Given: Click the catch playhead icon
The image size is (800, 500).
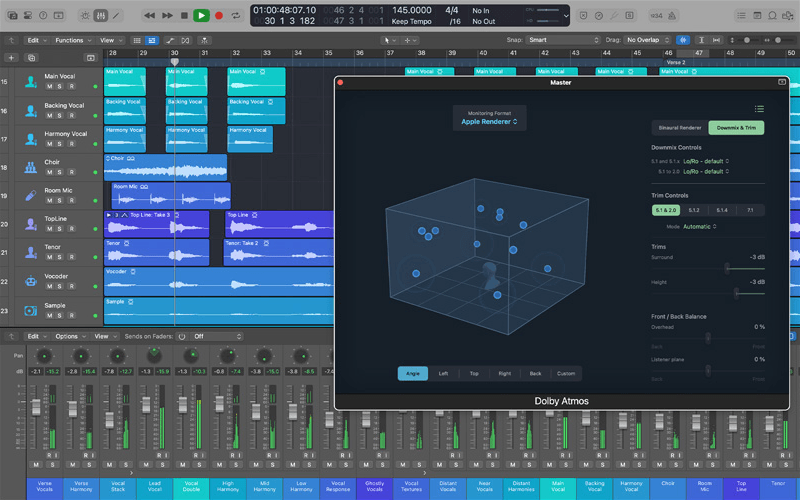Looking at the screenshot, I should pyautogui.click(x=205, y=40).
